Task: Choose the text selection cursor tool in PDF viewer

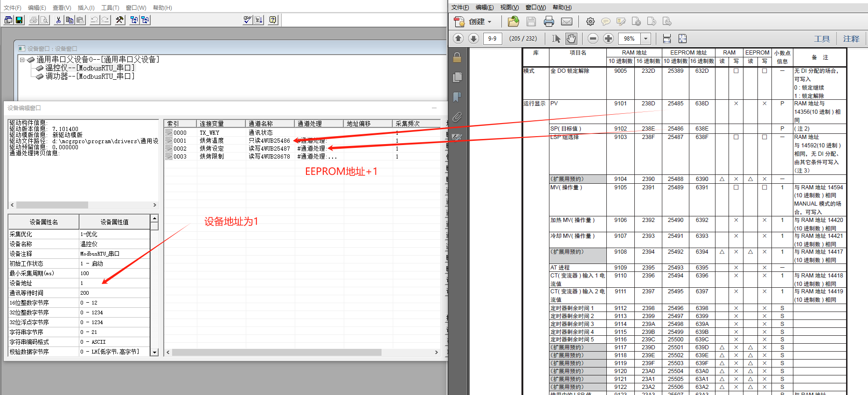Action: pos(556,38)
